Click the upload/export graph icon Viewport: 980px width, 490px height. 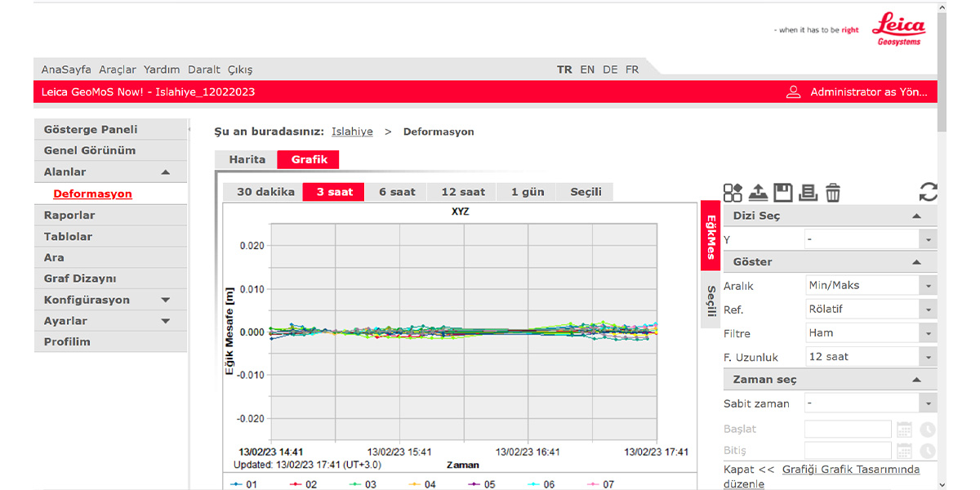tap(758, 193)
